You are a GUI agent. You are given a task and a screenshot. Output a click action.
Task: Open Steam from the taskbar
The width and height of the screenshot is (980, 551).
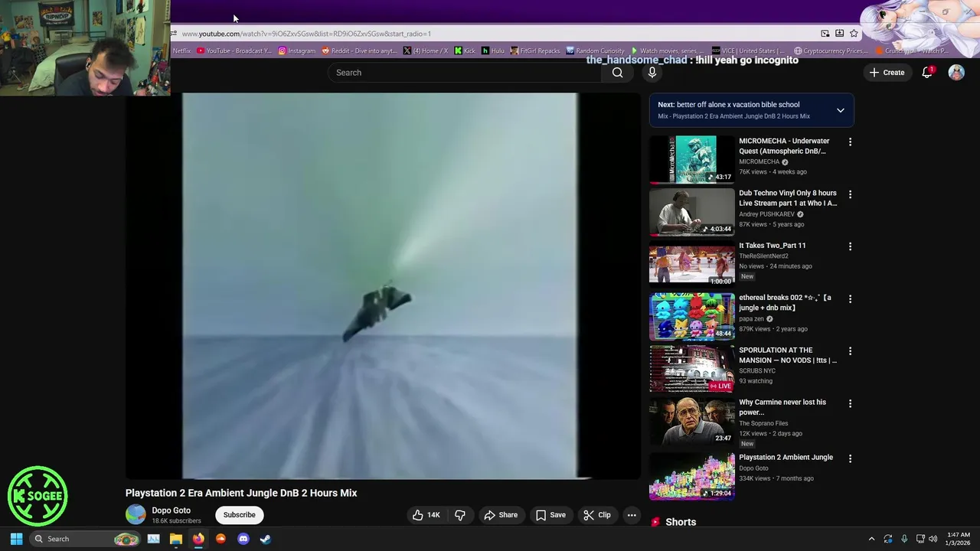(x=266, y=539)
